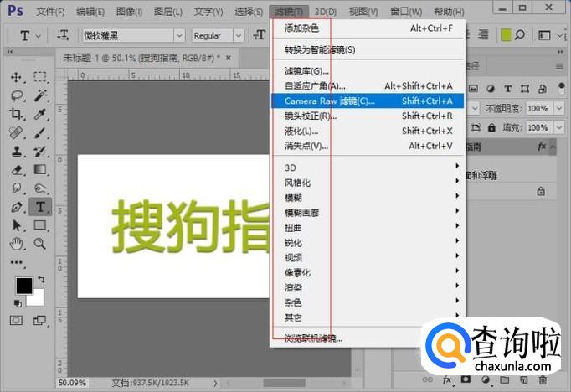Select the Horizontal Type tool in toolbox

pos(40,207)
